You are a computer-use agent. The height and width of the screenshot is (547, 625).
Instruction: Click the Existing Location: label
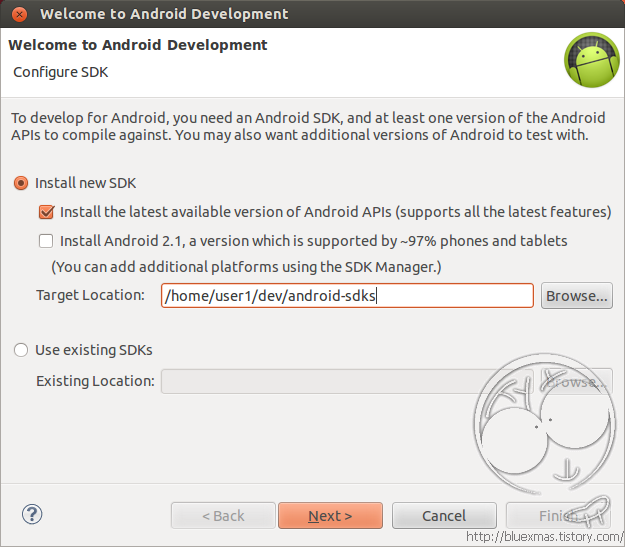click(95, 381)
